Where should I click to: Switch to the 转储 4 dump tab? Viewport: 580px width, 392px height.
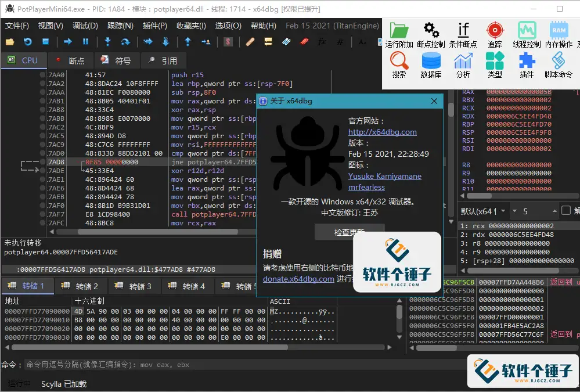(x=188, y=286)
